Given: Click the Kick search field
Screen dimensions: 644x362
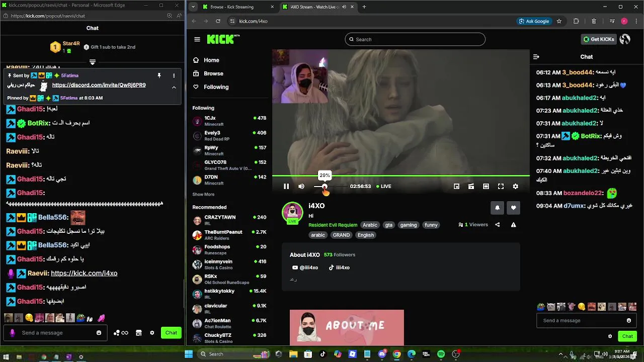Looking at the screenshot, I should pos(415,39).
